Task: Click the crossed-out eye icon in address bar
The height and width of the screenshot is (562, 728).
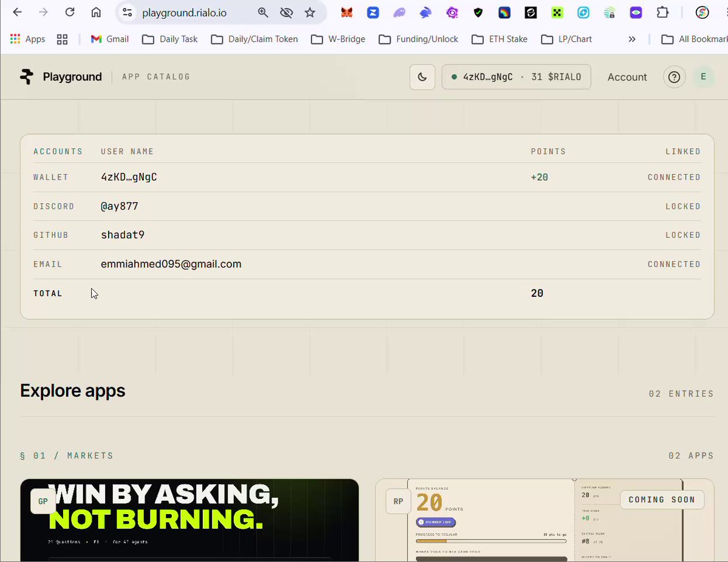Action: pyautogui.click(x=287, y=13)
